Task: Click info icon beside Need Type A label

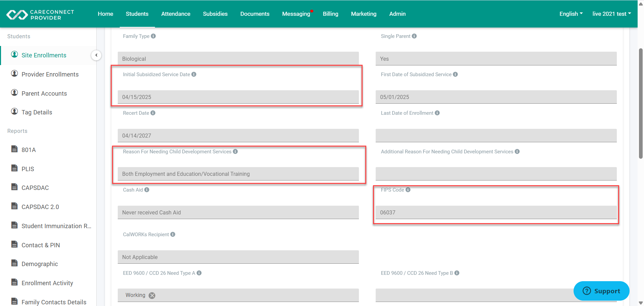Action: (199, 273)
